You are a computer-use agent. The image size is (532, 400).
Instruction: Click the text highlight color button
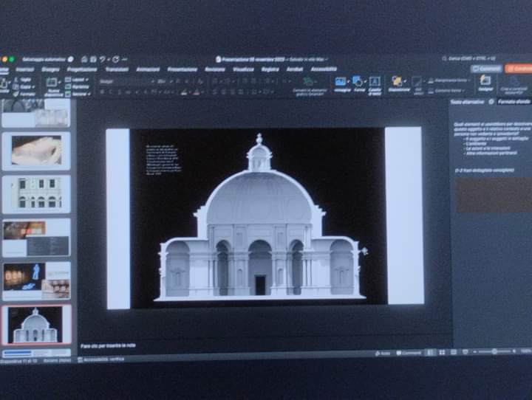pyautogui.click(x=184, y=92)
